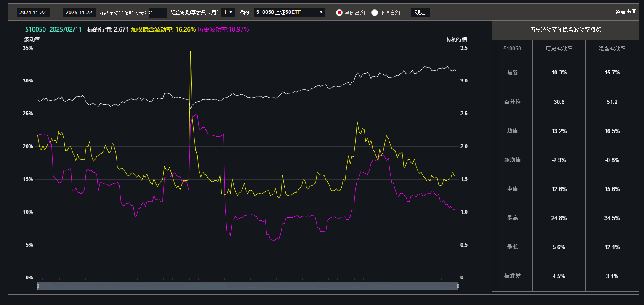Click the 历史波动率 column header
The image size is (644, 305).
pos(559,49)
